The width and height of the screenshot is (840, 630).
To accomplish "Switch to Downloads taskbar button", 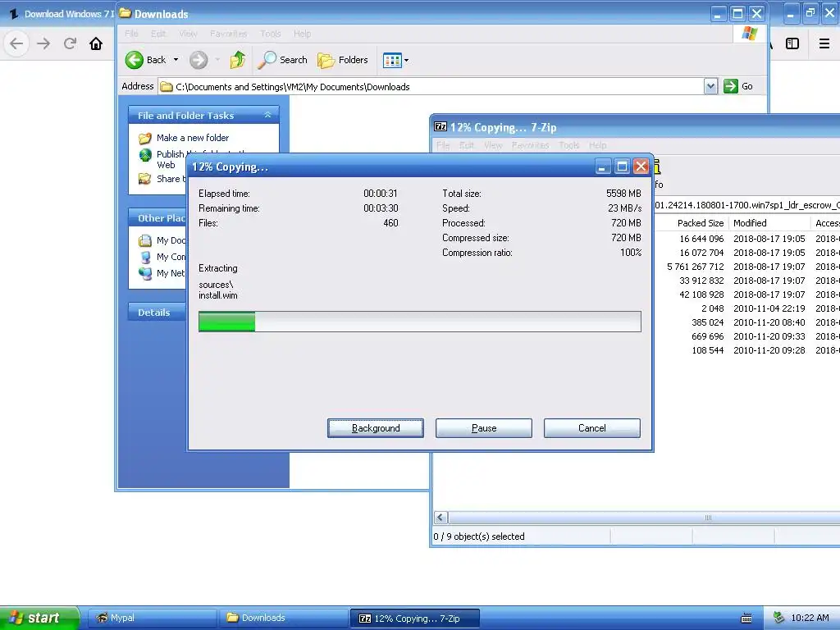I will pyautogui.click(x=284, y=618).
